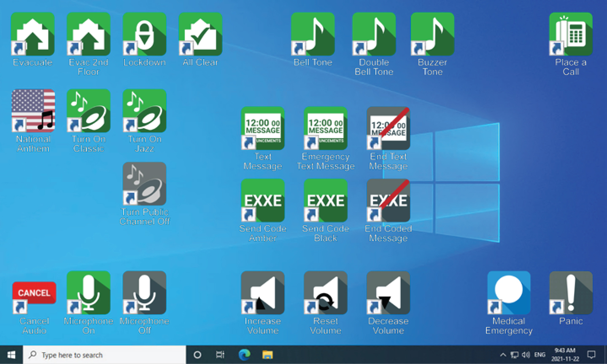The height and width of the screenshot is (364, 607).
Task: Open the Place a Call phone icon
Action: (x=571, y=34)
